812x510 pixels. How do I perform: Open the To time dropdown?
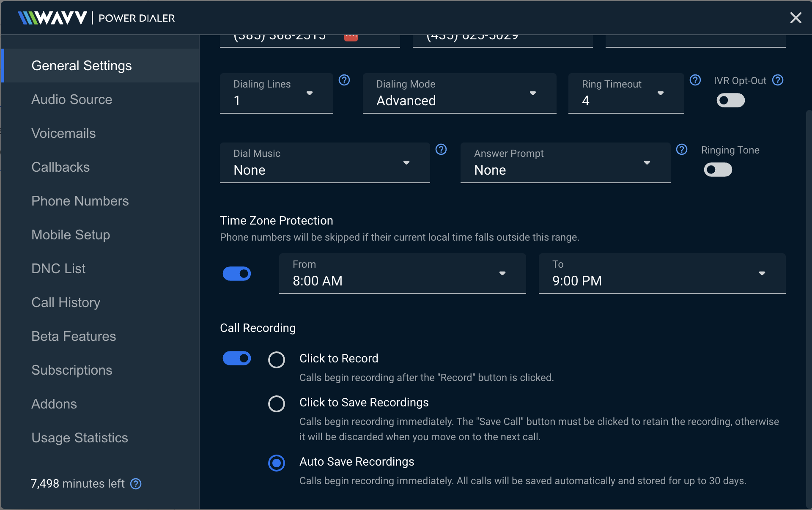[x=662, y=273]
